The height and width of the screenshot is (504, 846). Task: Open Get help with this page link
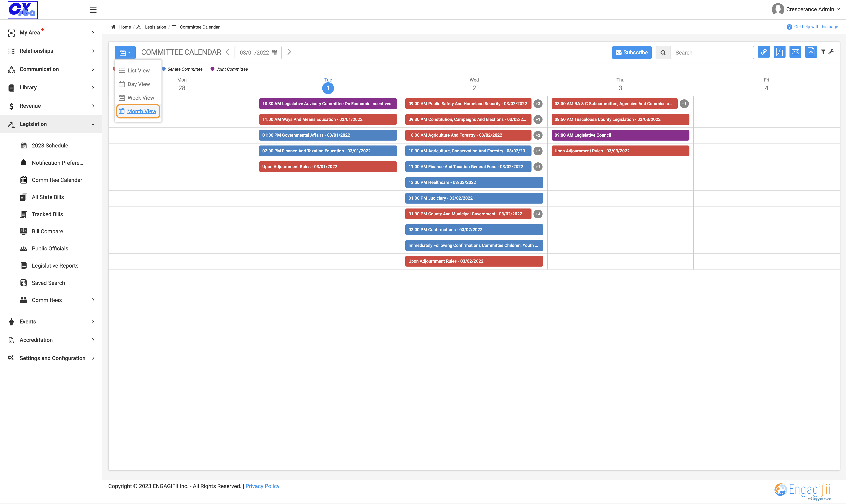[x=812, y=27]
